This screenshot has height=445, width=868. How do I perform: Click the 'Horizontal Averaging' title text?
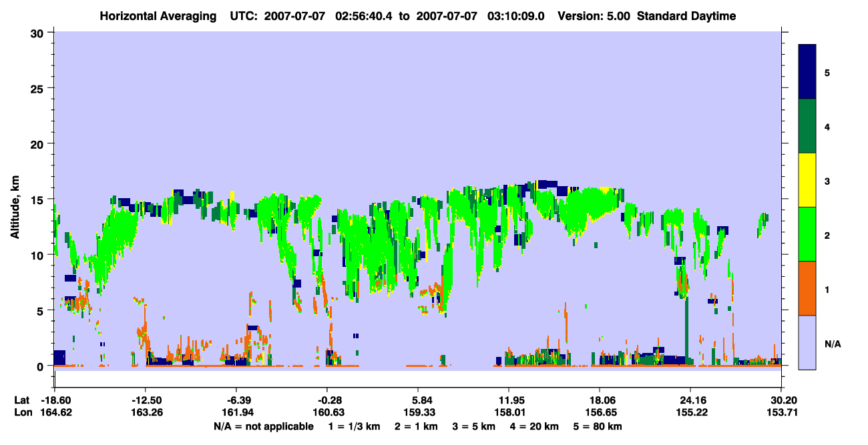[159, 16]
